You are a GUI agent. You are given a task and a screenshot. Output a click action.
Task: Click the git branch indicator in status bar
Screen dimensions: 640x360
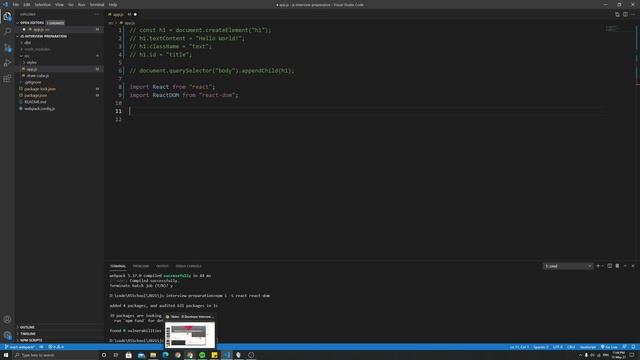coord(20,347)
